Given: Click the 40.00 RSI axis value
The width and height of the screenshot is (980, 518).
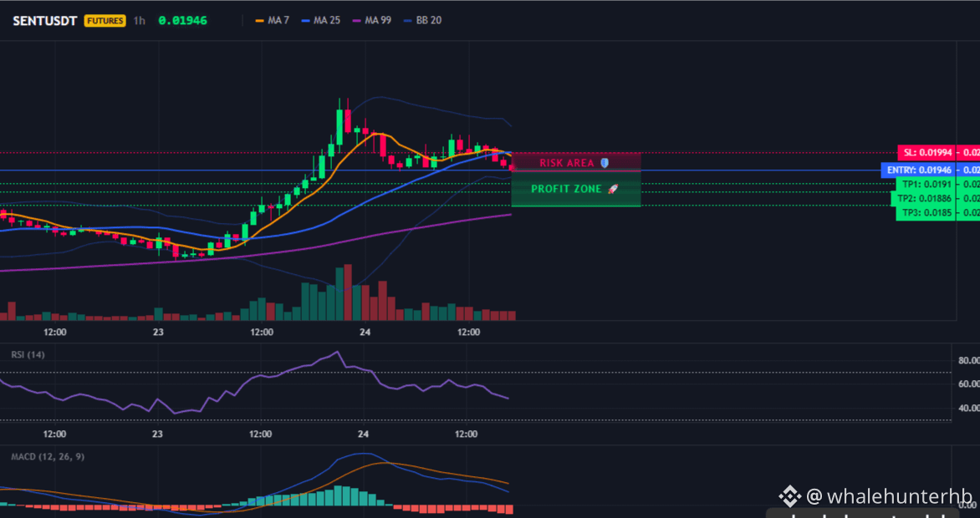Looking at the screenshot, I should pos(967,409).
